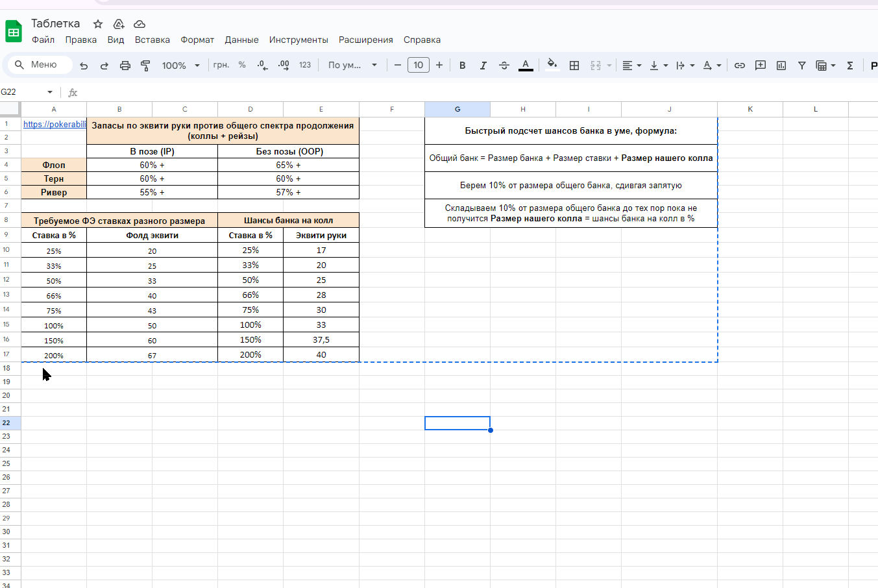Select the header cell В позе (IP)
The width and height of the screenshot is (878, 588).
[x=152, y=151]
